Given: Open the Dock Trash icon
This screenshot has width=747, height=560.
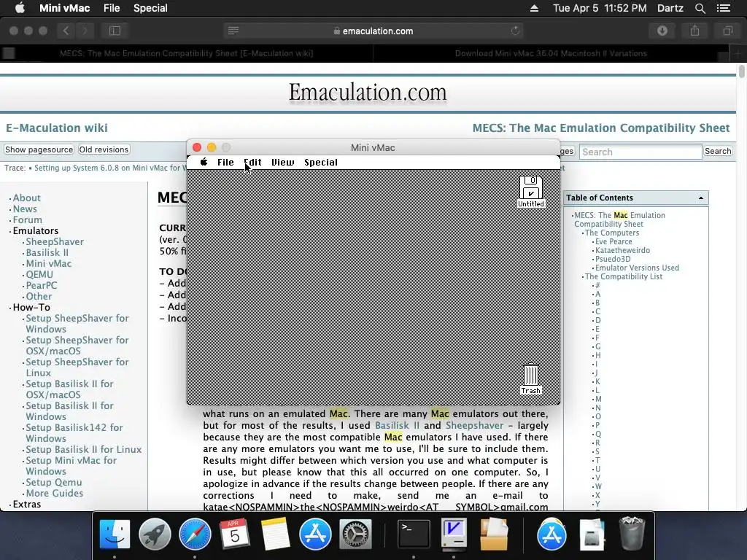Looking at the screenshot, I should (x=632, y=534).
